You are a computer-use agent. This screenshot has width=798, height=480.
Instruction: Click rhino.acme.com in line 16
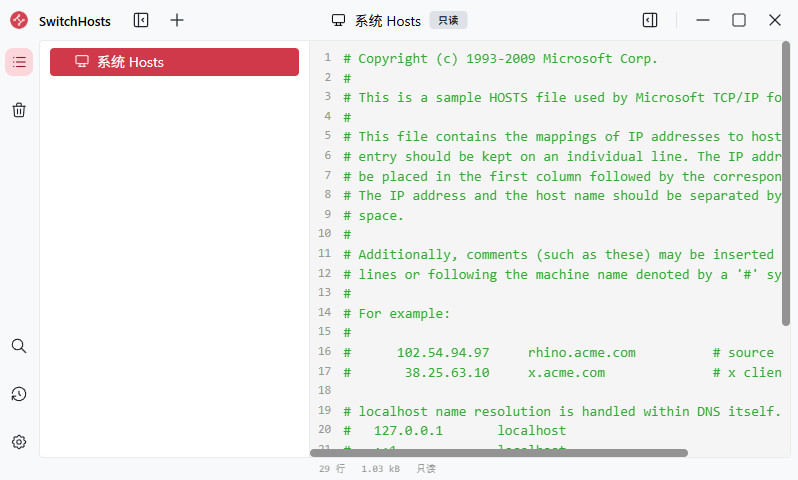coord(582,352)
